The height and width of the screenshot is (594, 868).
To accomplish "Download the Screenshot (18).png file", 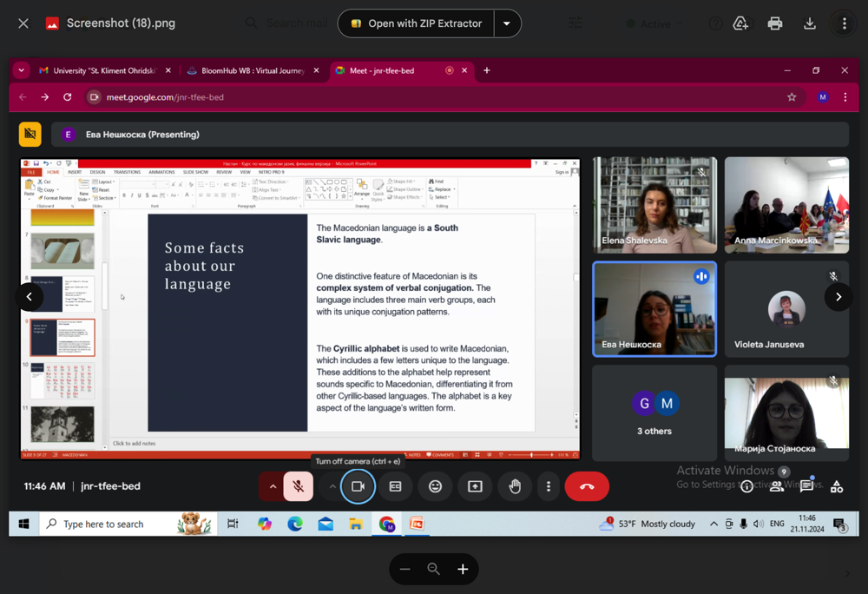I will [x=810, y=23].
